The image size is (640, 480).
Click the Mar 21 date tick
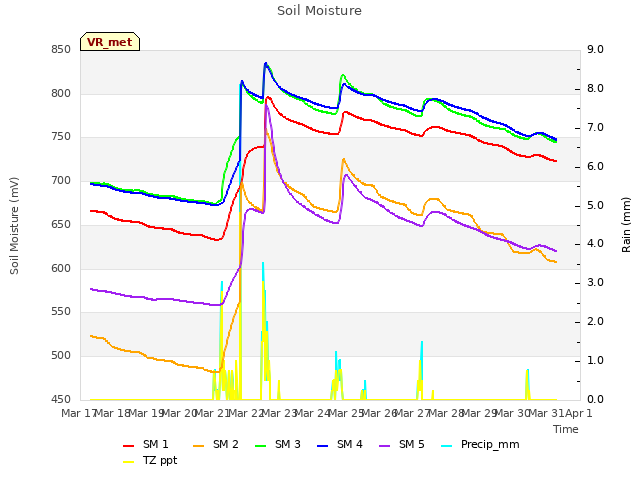[213, 414]
